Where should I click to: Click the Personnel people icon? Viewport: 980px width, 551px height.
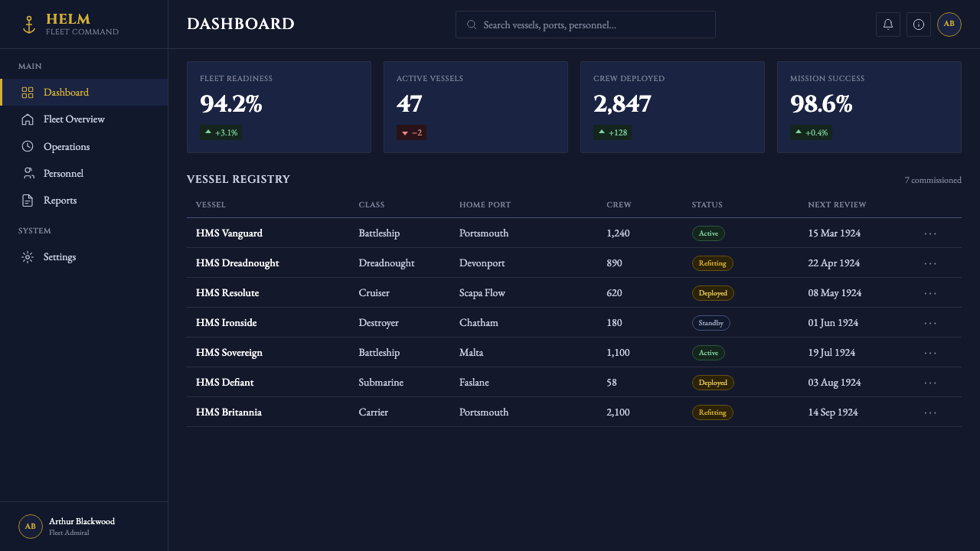(x=28, y=174)
